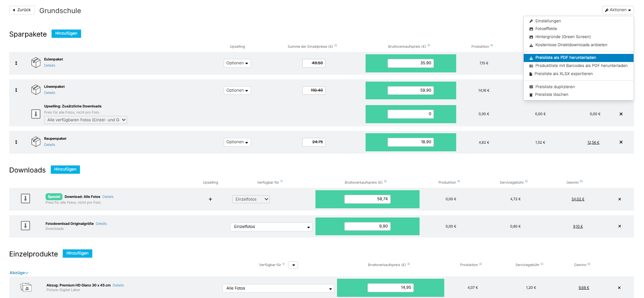Edit the Löwenpaket gross price field 59.90
The width and height of the screenshot is (644, 298).
pyautogui.click(x=411, y=90)
